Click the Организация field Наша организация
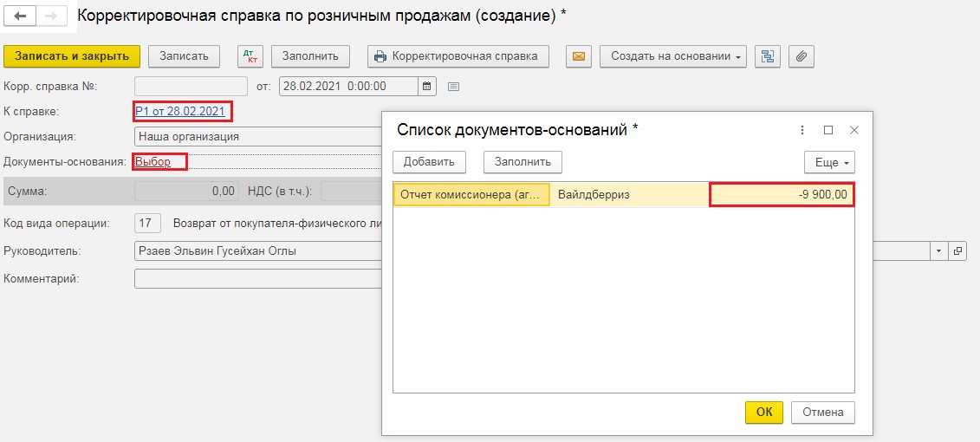The height and width of the screenshot is (442, 980). (x=257, y=136)
